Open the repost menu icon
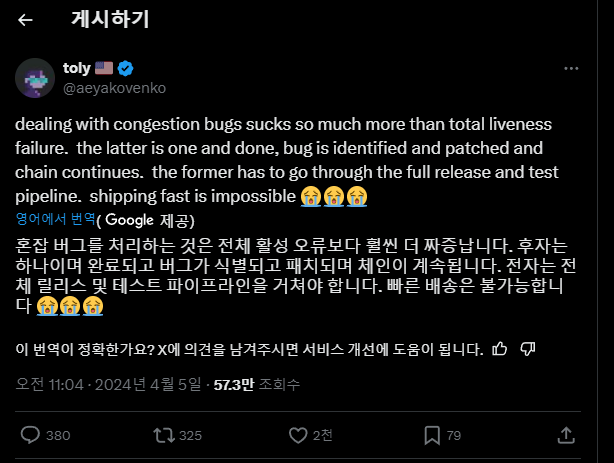Image resolution: width=614 pixels, height=463 pixels. (161, 434)
